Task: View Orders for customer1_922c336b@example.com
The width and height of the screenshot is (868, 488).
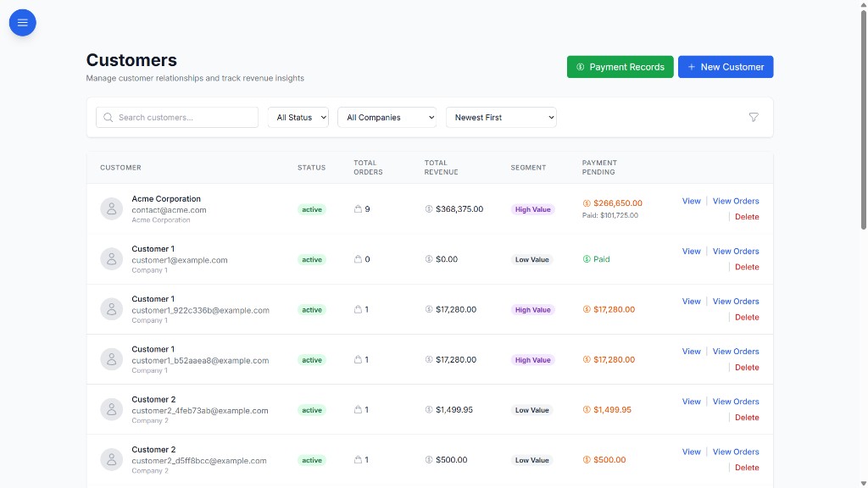Action: coord(736,302)
